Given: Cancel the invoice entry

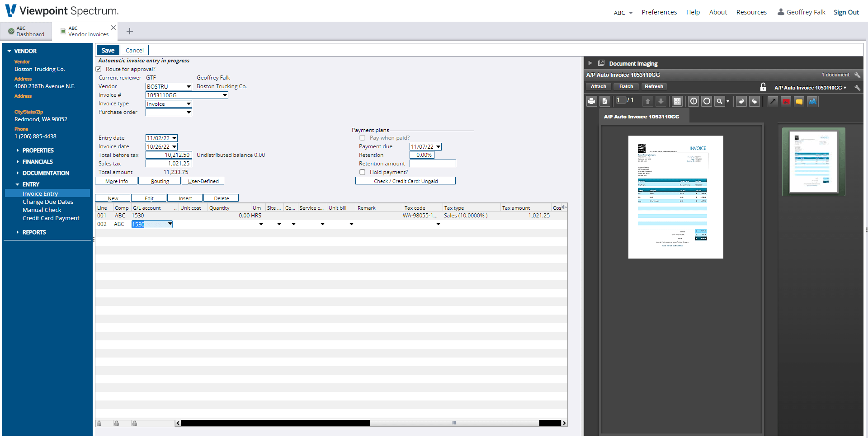Looking at the screenshot, I should click(135, 50).
